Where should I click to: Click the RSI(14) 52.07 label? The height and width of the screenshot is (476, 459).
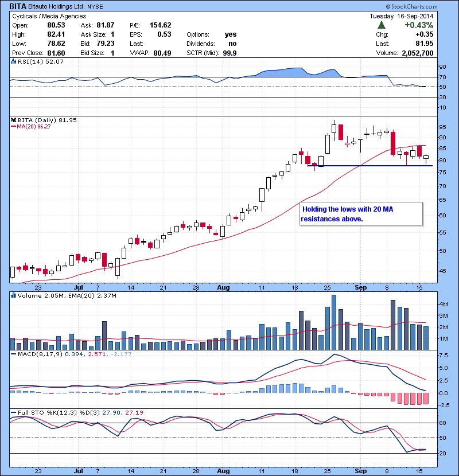[x=41, y=61]
